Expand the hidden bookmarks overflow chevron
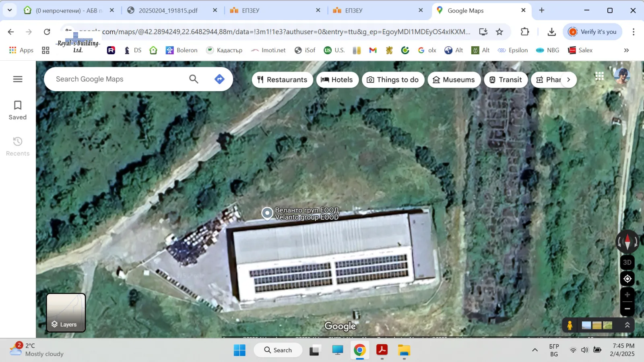 point(626,50)
